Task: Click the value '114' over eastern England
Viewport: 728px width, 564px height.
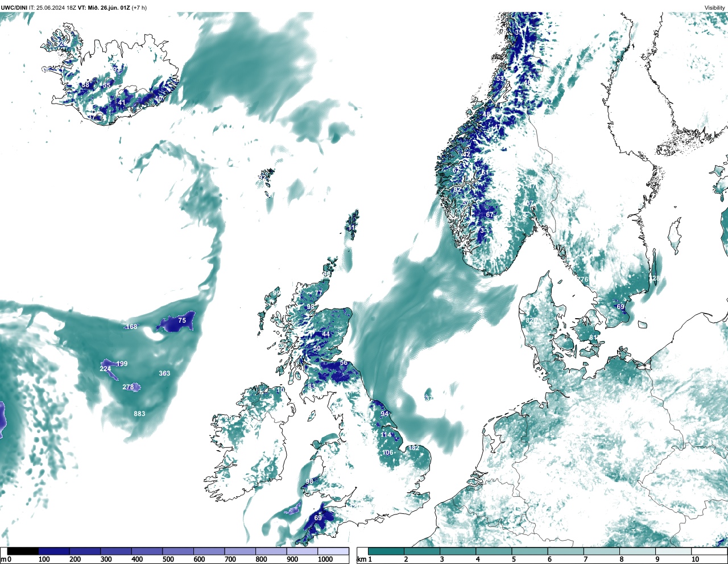Action: point(386,435)
